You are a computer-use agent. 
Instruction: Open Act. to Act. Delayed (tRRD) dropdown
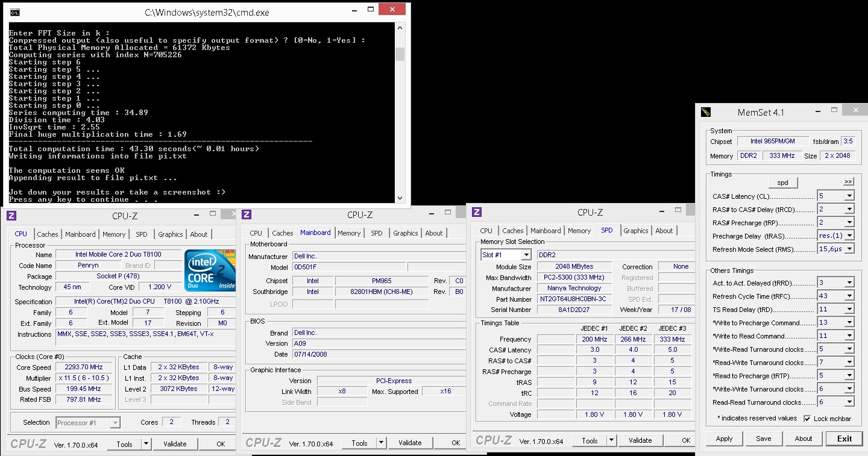point(849,283)
